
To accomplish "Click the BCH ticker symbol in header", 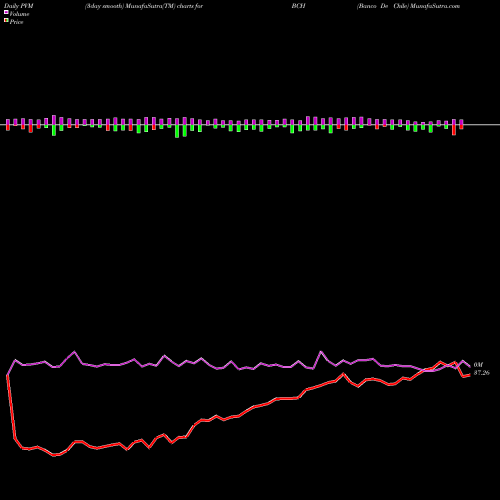I will [298, 6].
